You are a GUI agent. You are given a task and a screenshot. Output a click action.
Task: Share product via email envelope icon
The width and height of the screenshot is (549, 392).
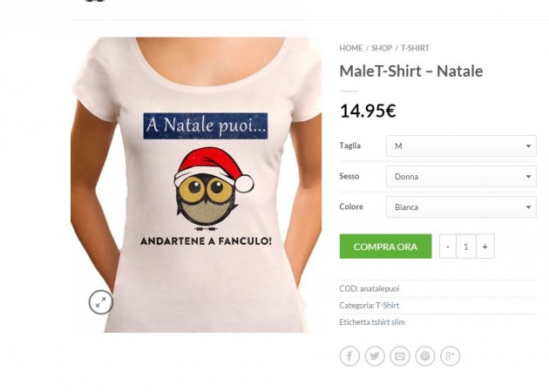click(400, 356)
